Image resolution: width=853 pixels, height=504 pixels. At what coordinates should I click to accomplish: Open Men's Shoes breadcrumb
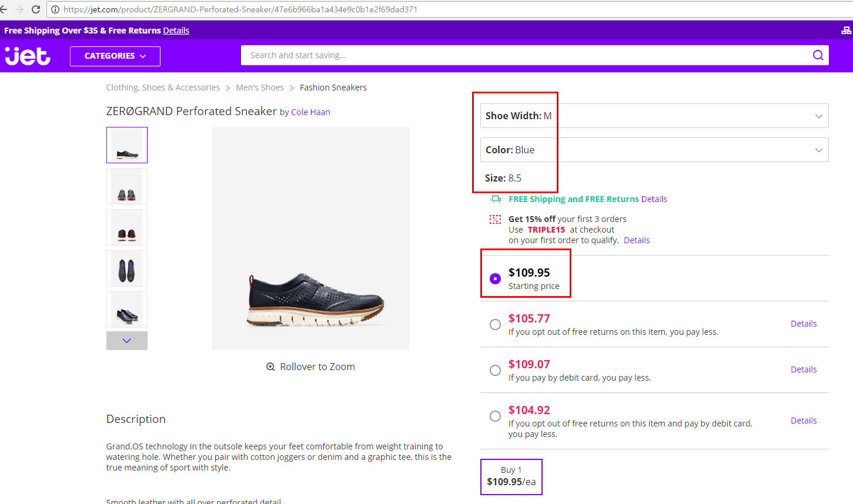tap(260, 88)
